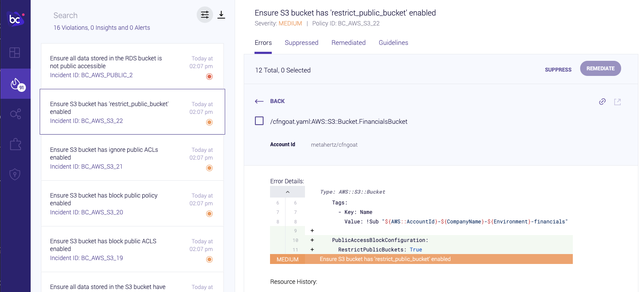Click the orange MEDIUM badge in code
Image resolution: width=644 pixels, height=292 pixels.
click(287, 259)
